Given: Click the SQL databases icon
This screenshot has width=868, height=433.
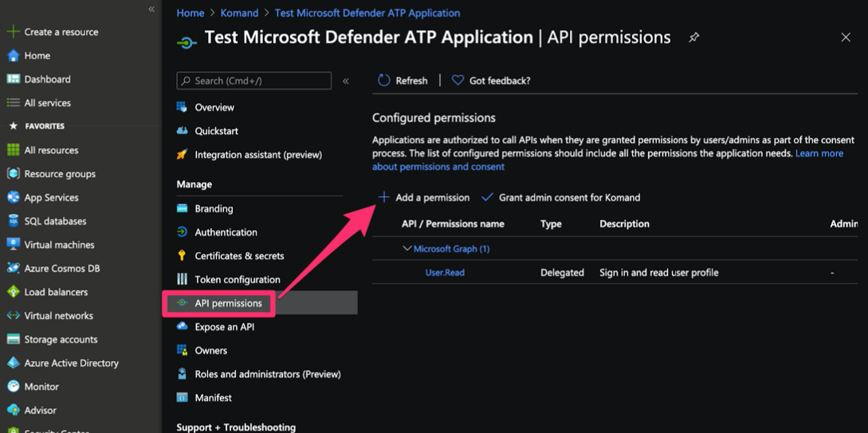Looking at the screenshot, I should click(x=14, y=221).
